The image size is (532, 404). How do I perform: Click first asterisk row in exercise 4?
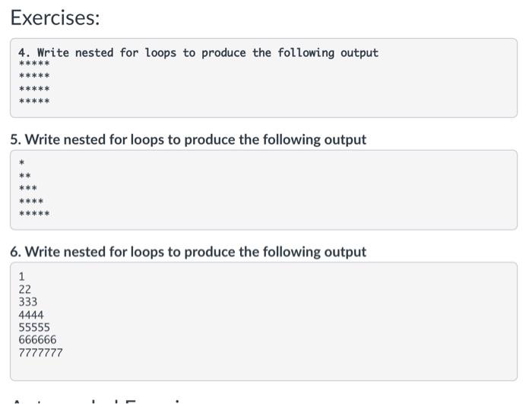[x=34, y=64]
